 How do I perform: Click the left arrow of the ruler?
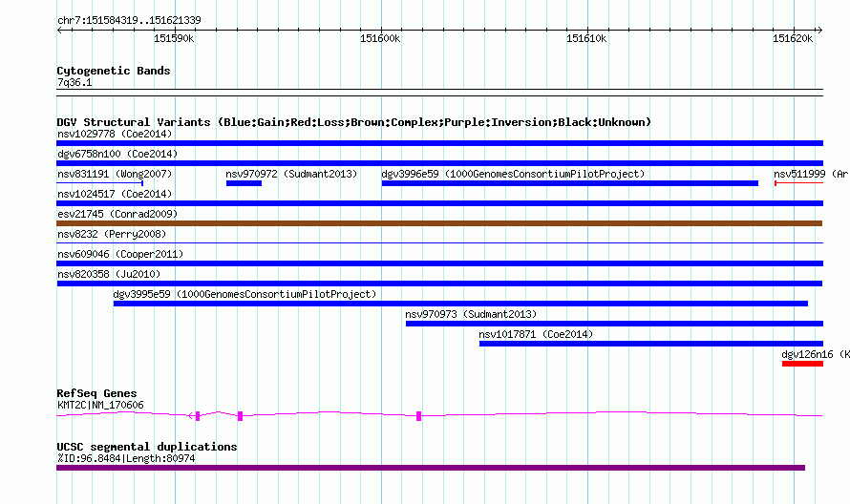coord(59,31)
